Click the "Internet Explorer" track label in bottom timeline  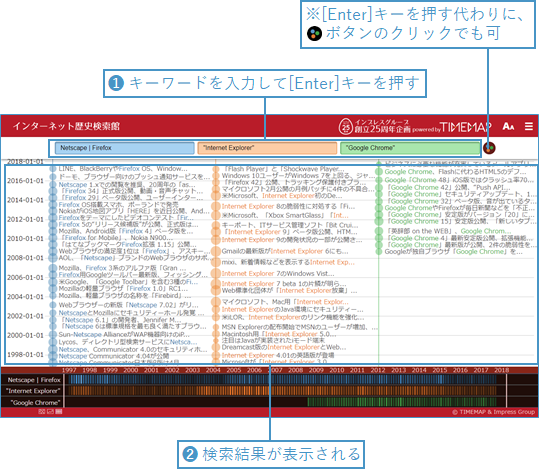click(x=33, y=391)
